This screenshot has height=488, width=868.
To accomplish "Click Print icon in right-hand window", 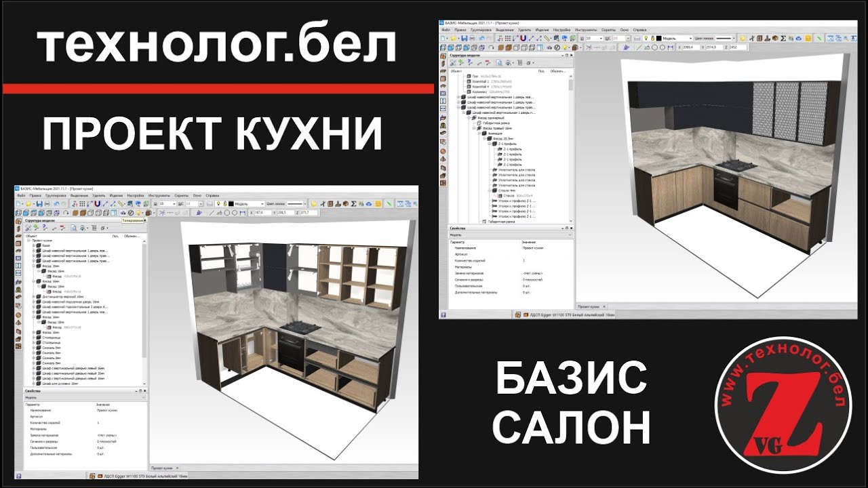I will coord(473,38).
